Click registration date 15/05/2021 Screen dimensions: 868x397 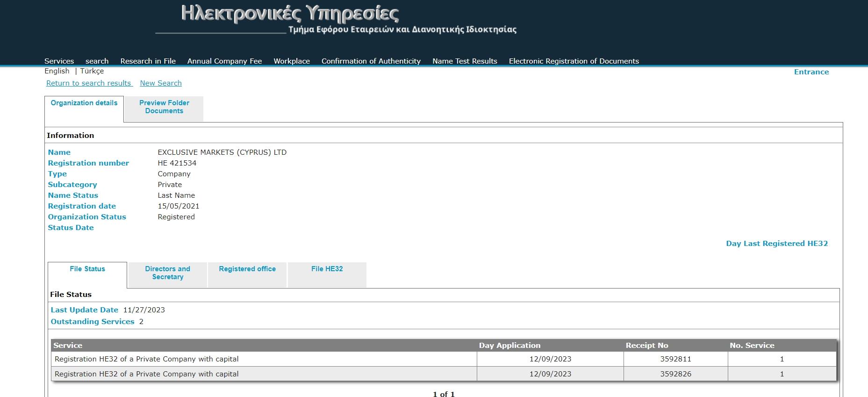[179, 206]
